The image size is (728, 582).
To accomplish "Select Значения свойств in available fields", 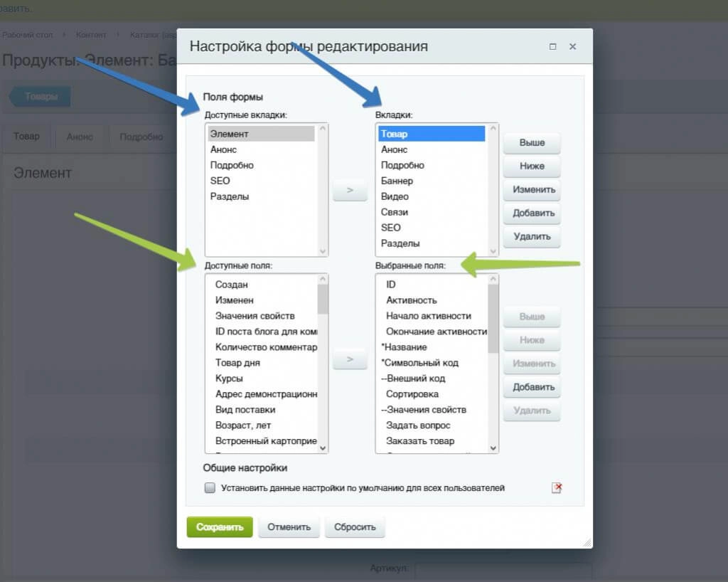I will 262,316.
